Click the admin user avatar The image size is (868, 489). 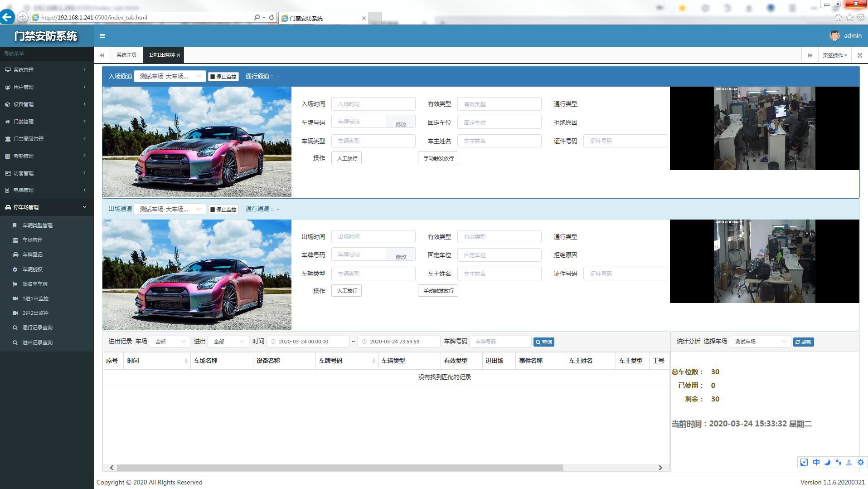point(834,36)
